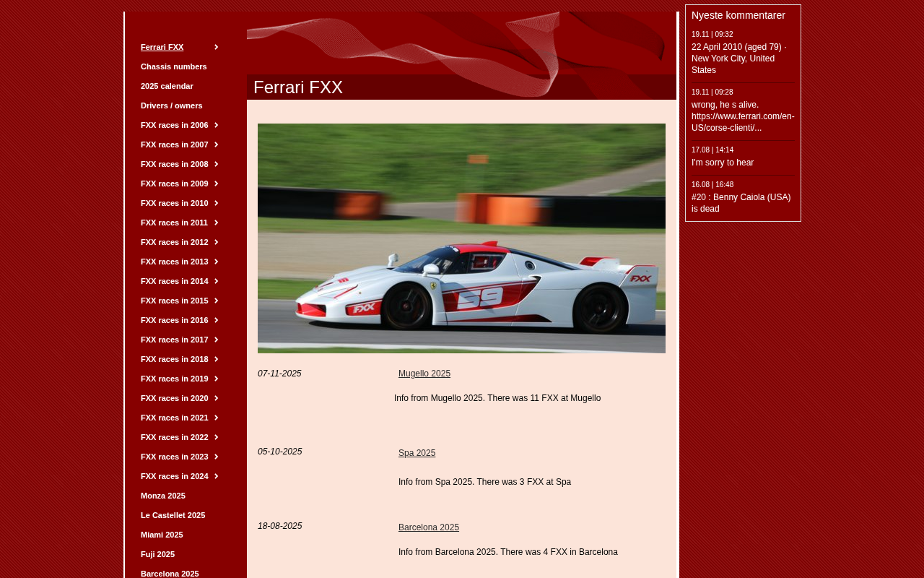Open the white FXX number 59 photo
Image resolution: width=924 pixels, height=578 pixels.
(x=461, y=238)
